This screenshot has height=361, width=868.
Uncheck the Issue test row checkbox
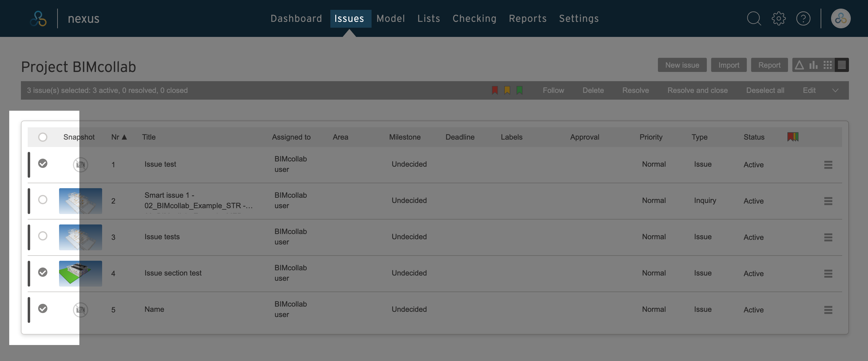42,163
